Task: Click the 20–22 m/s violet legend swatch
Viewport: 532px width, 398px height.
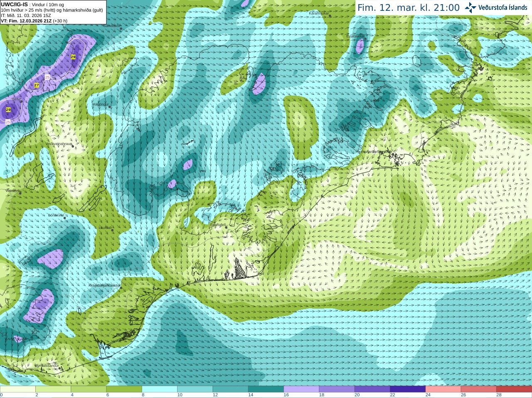Action: (372, 389)
